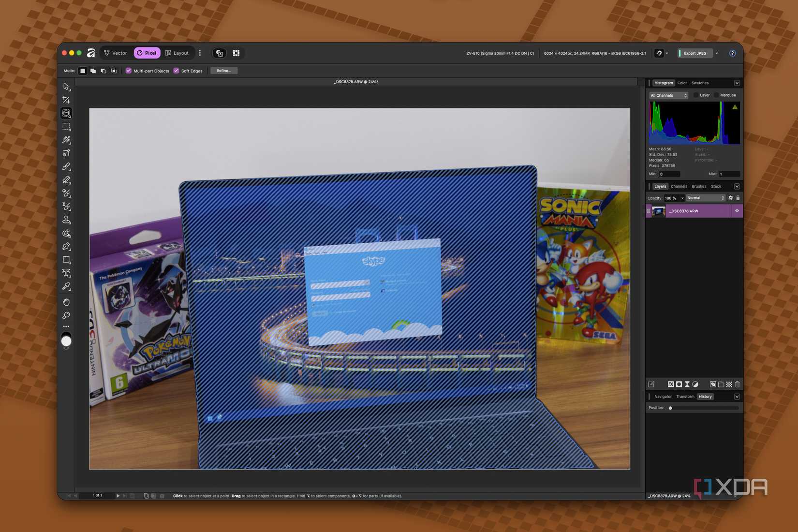
Task: Click the Affinity logo icon
Action: (x=91, y=53)
